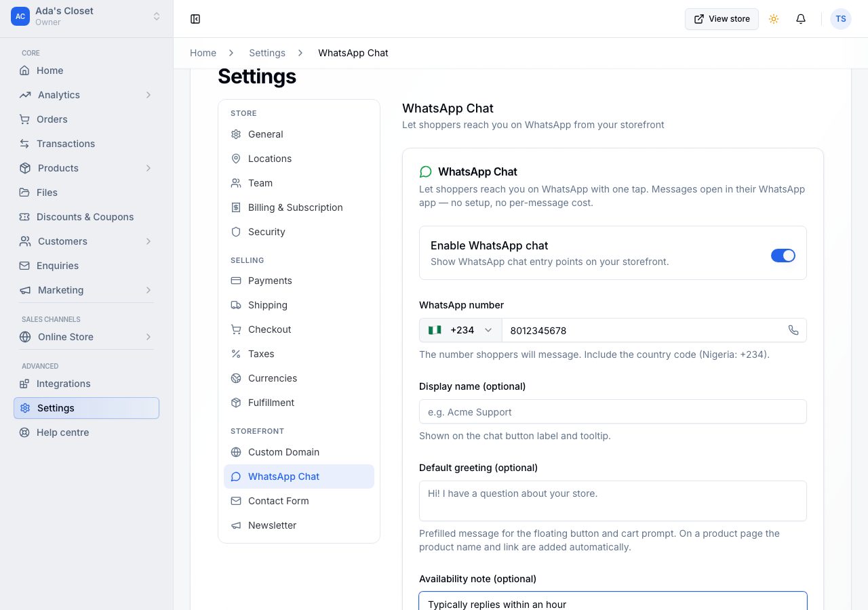Click the View store button

click(x=722, y=19)
